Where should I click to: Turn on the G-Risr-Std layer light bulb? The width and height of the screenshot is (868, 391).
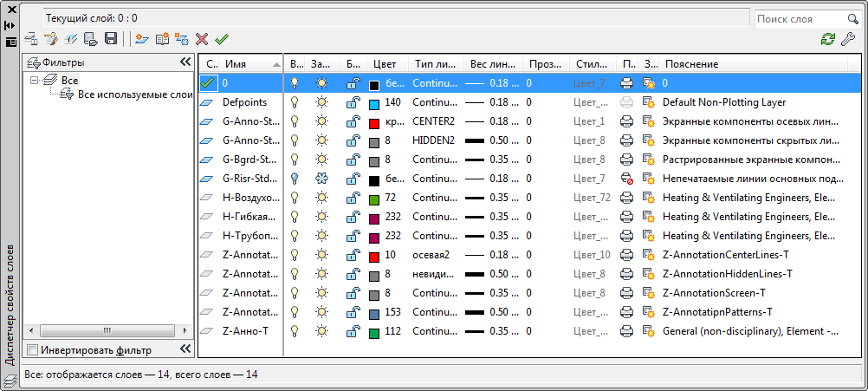(x=295, y=179)
